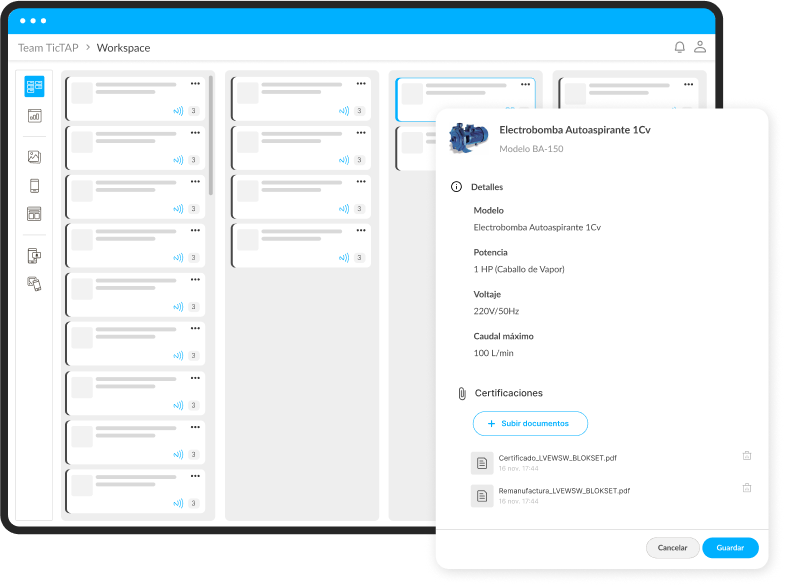Click the first column's vertical scrollbar
The width and height of the screenshot is (785, 586).
click(211, 135)
